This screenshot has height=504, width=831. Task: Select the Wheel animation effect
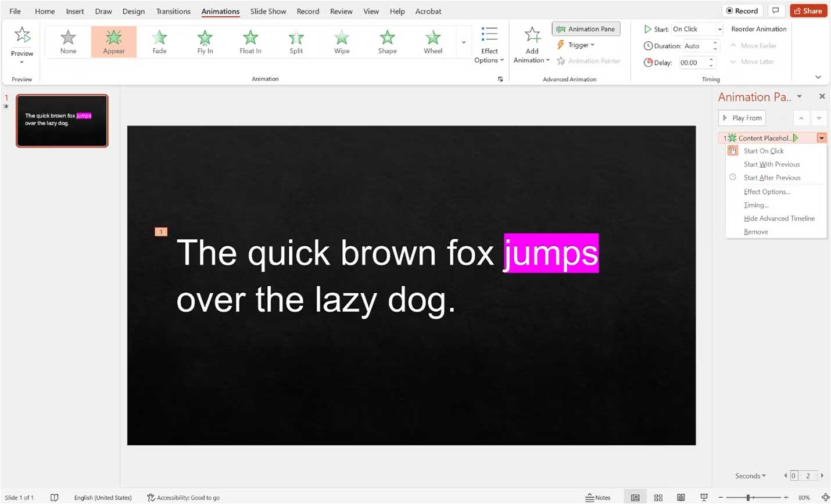tap(432, 42)
